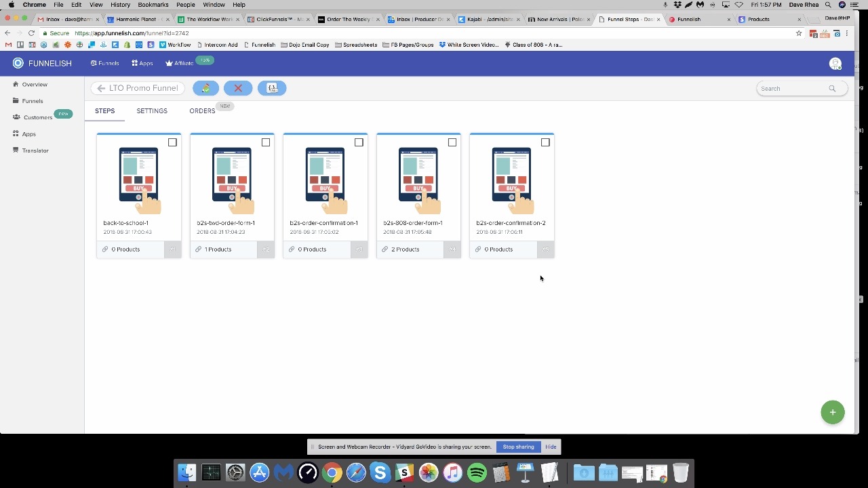Open the Funnels menu in top navigation
The image size is (868, 488).
[x=104, y=63]
